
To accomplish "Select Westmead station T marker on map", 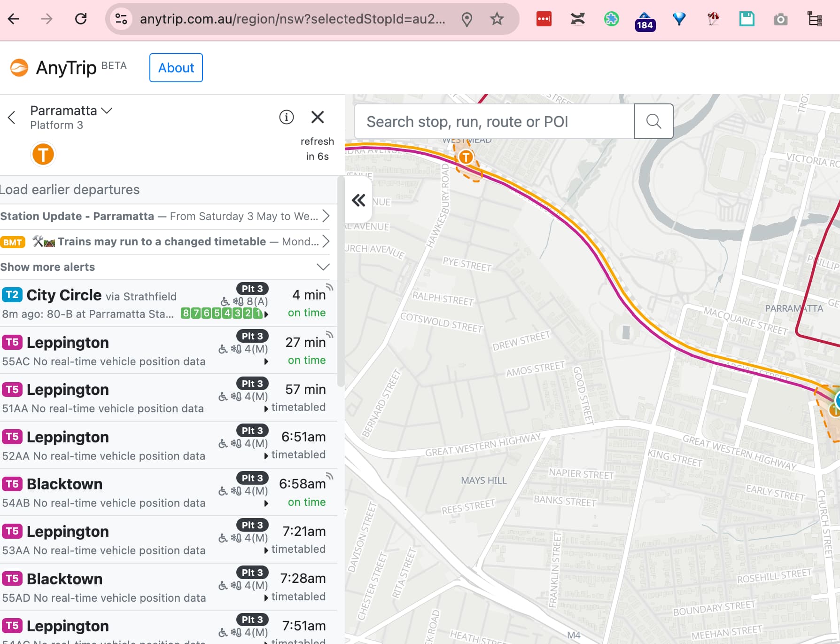I will pyautogui.click(x=466, y=157).
